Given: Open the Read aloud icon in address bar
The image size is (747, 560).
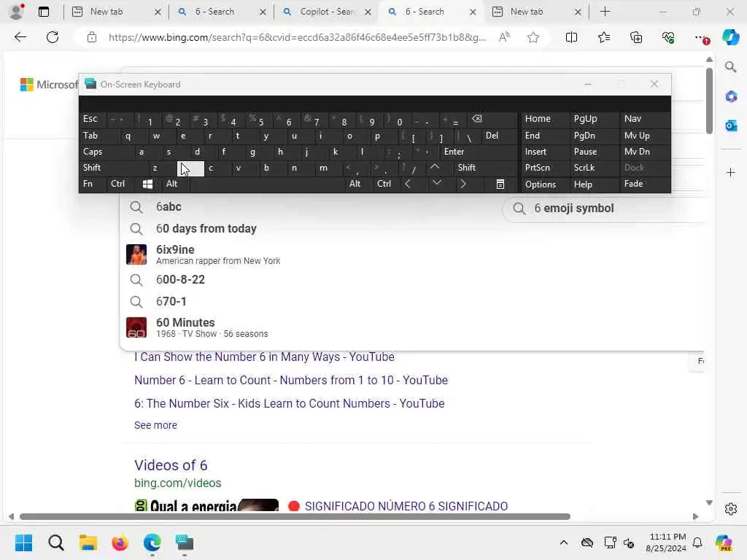Looking at the screenshot, I should [504, 37].
